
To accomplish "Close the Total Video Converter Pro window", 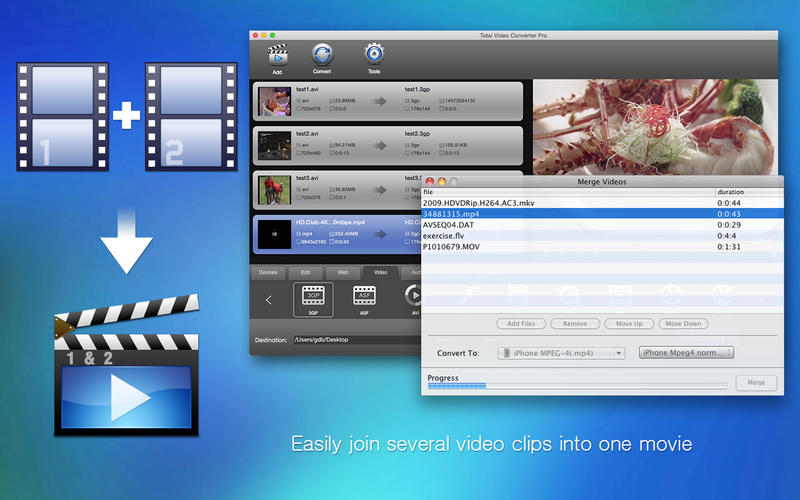I will pyautogui.click(x=255, y=35).
